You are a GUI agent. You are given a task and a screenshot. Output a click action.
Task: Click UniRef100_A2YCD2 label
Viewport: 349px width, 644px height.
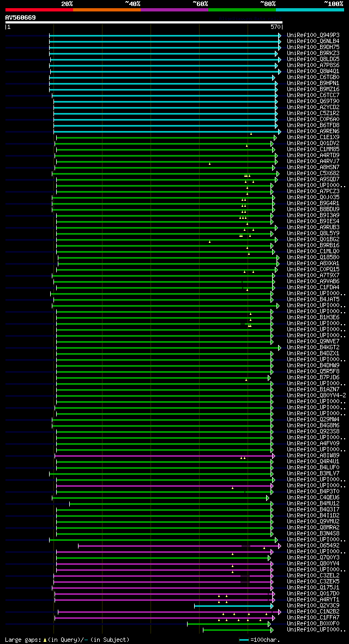pos(313,107)
